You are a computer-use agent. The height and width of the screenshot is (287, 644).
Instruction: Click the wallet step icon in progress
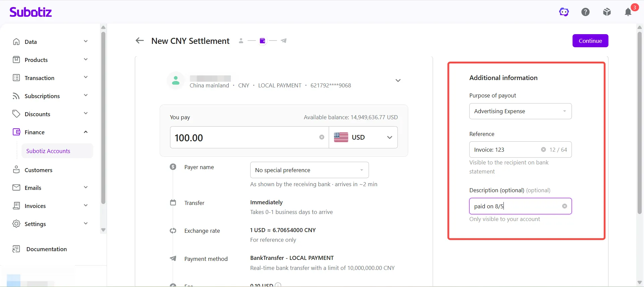point(263,41)
